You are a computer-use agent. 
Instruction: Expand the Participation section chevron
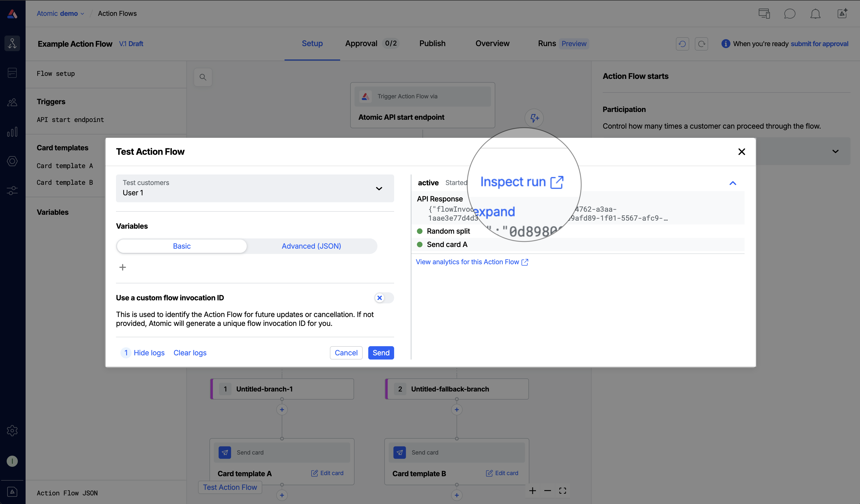point(835,151)
